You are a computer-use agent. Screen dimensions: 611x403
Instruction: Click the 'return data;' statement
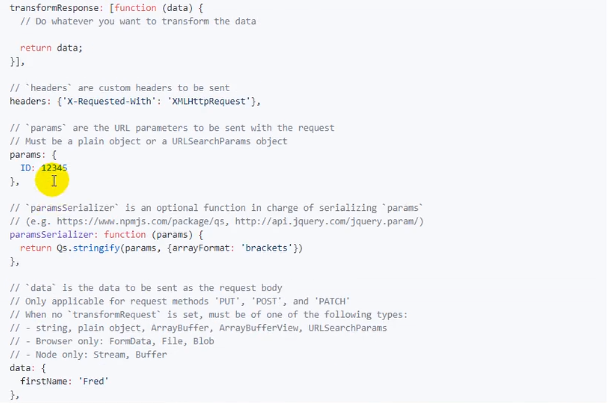[x=51, y=48]
